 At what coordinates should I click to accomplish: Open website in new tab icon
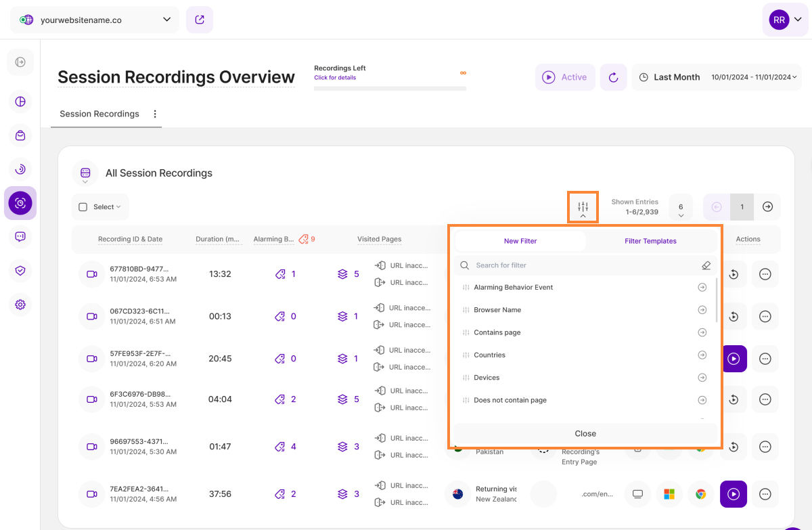click(200, 20)
